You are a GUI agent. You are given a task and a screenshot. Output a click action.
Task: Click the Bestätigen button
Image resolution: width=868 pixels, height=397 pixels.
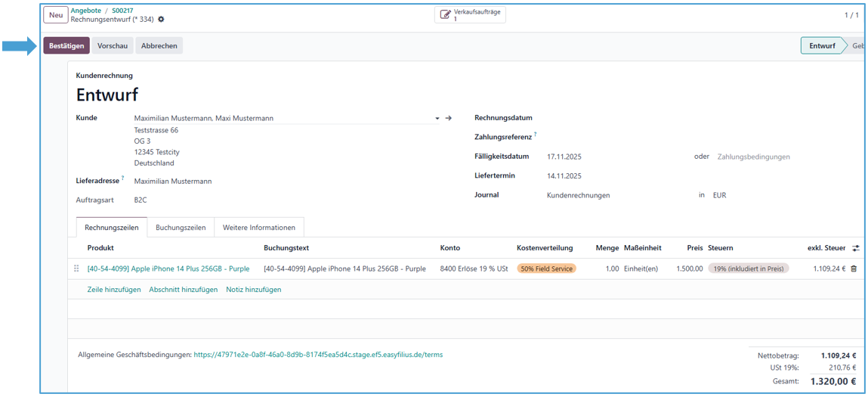point(66,45)
